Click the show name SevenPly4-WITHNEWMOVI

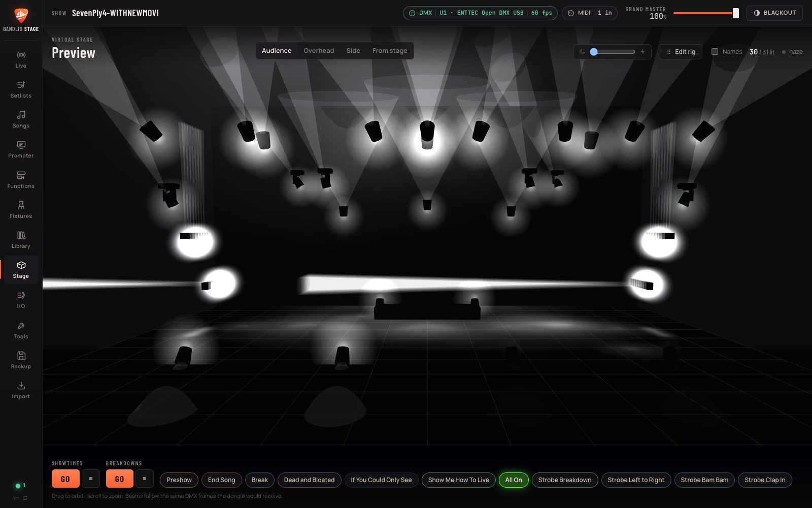tap(115, 13)
